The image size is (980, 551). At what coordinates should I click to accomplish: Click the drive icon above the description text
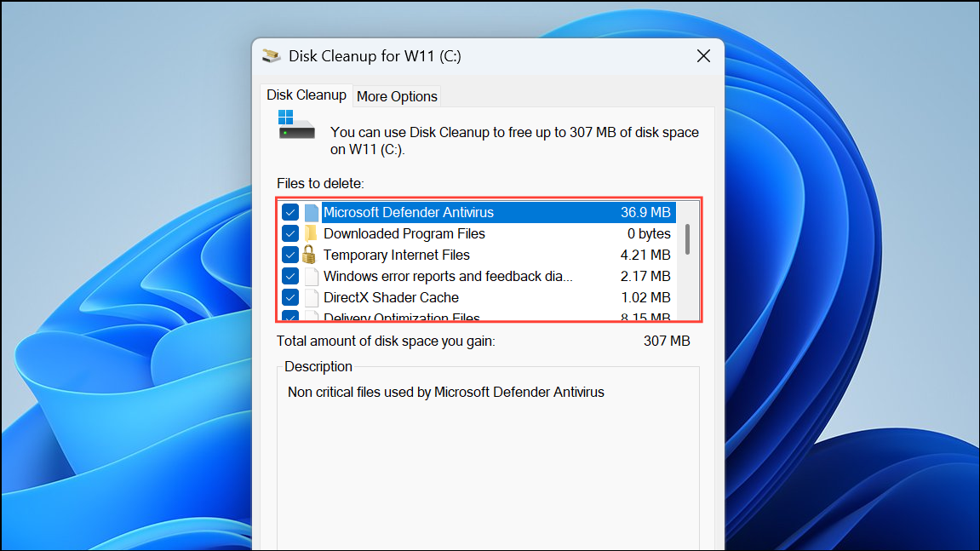pyautogui.click(x=295, y=124)
